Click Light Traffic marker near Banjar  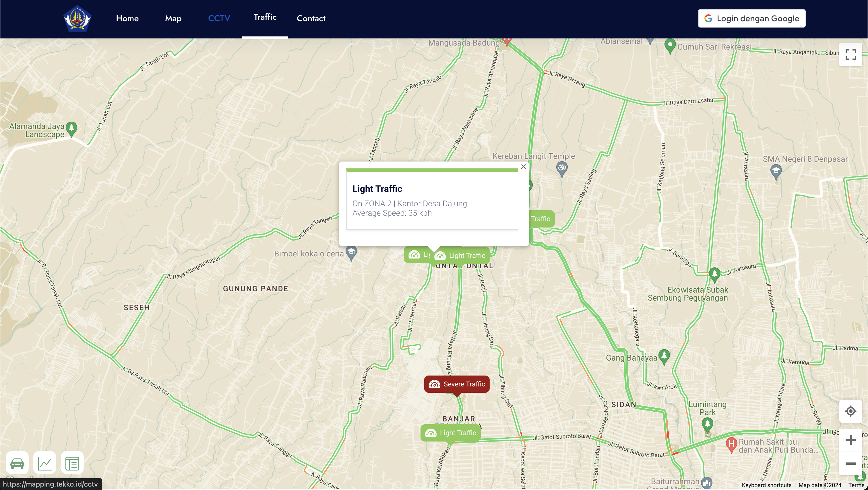tap(451, 433)
